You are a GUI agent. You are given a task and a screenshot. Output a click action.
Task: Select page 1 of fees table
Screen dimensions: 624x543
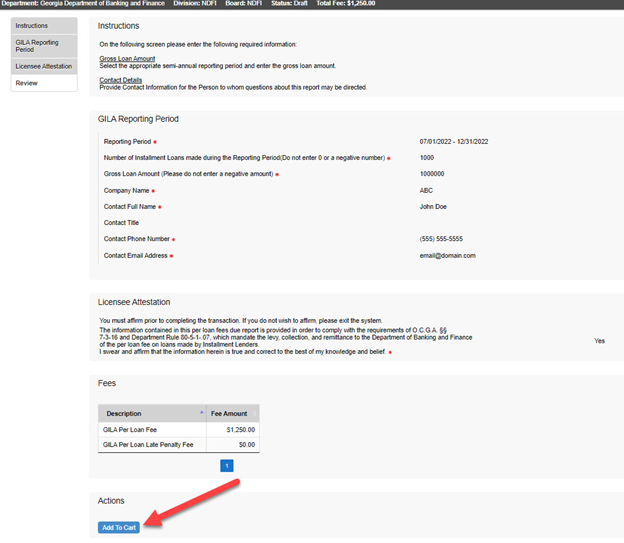coord(226,465)
